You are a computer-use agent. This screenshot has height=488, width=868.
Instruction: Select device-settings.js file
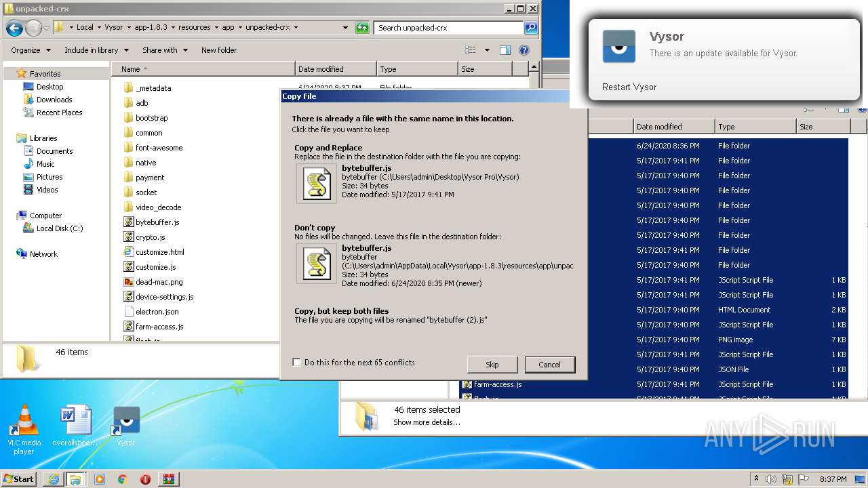click(x=159, y=297)
